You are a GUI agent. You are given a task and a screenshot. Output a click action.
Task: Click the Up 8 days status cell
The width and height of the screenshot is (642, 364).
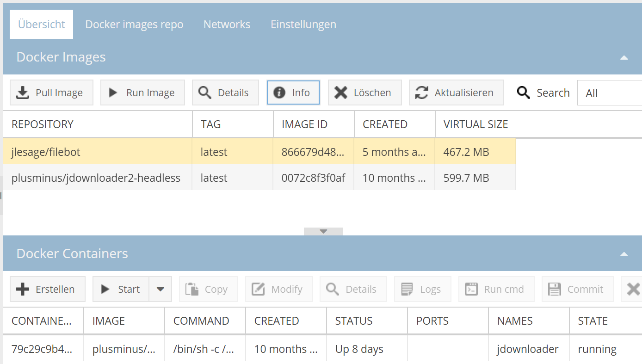(367, 349)
